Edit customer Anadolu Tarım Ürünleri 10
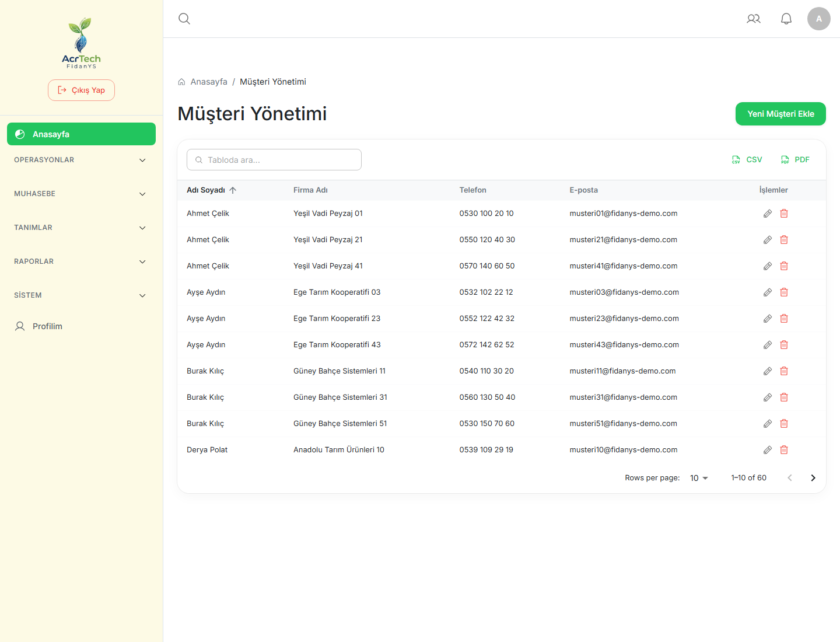The image size is (840, 642). point(768,450)
